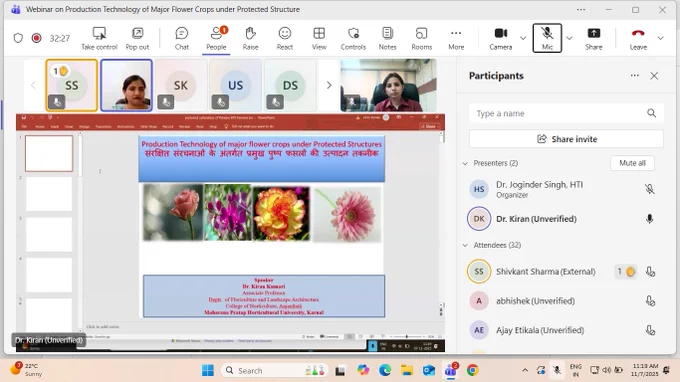Toggle Shivkant Sharma's mic icon
Image resolution: width=680 pixels, height=382 pixels.
point(650,272)
